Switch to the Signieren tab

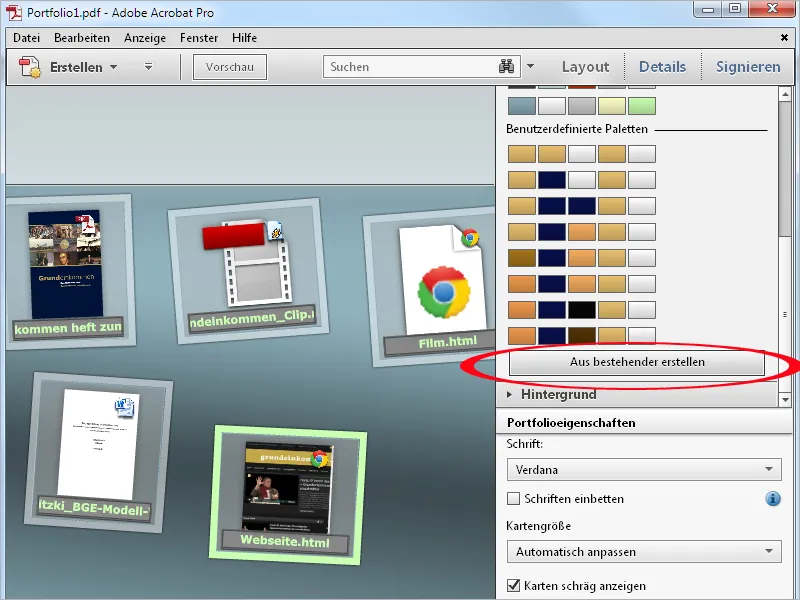(748, 67)
